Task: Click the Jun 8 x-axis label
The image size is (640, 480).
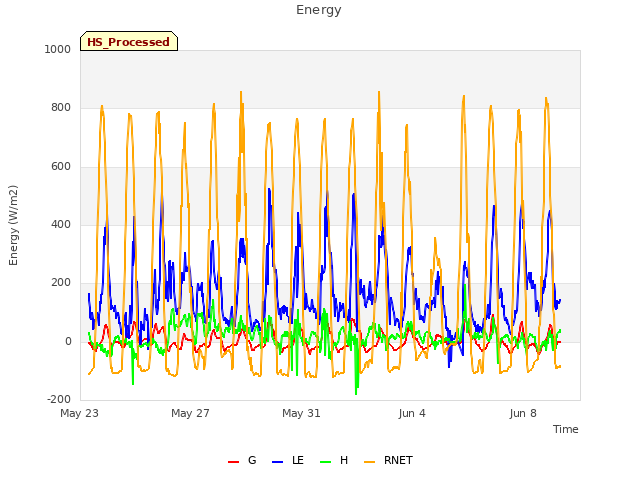Action: coord(523,413)
